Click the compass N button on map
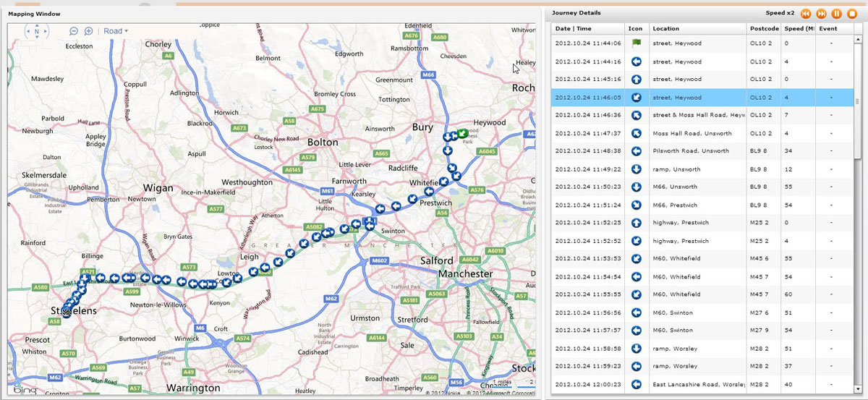 tap(36, 31)
